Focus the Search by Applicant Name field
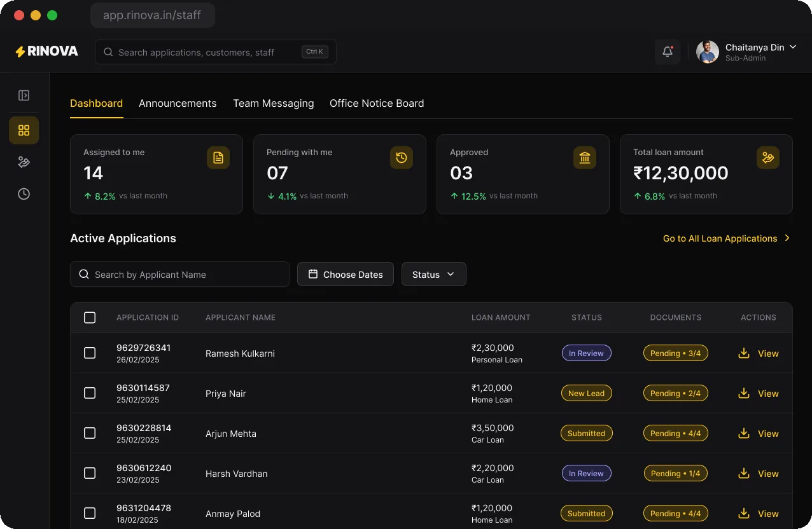The height and width of the screenshot is (529, 812). click(x=179, y=274)
